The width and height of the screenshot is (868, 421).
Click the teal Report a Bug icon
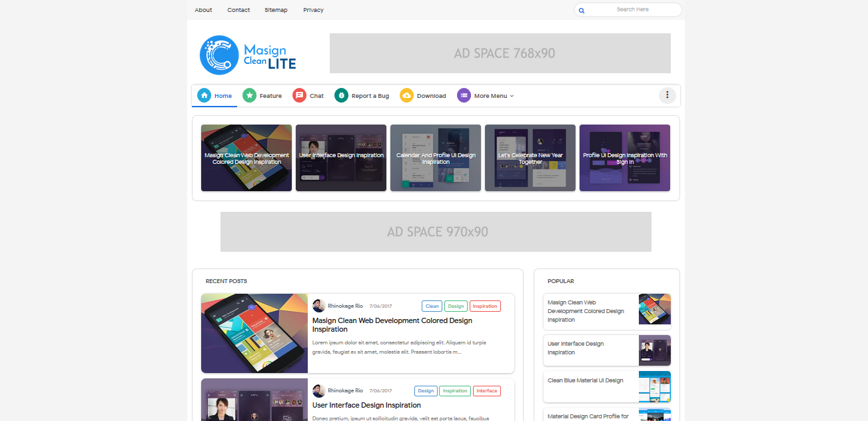click(341, 95)
